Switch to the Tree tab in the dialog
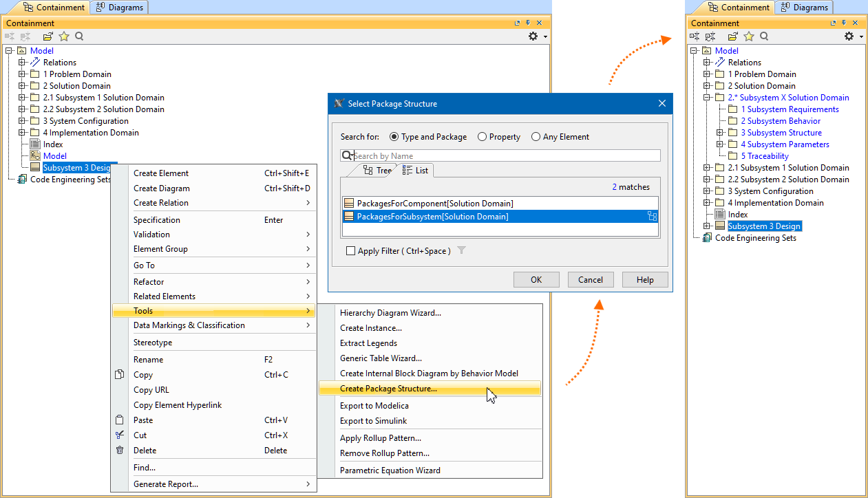This screenshot has width=868, height=498. pos(377,171)
